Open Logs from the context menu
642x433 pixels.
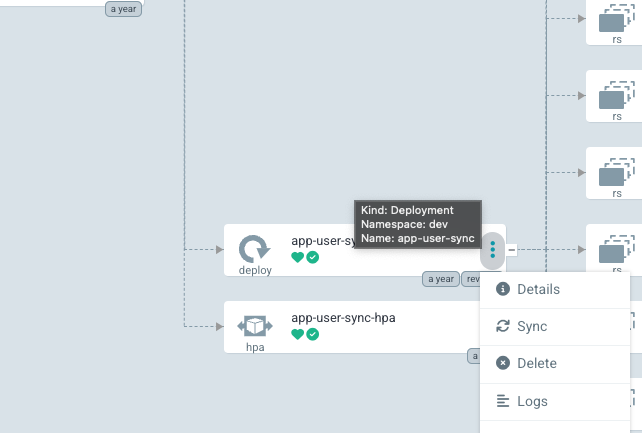[532, 401]
